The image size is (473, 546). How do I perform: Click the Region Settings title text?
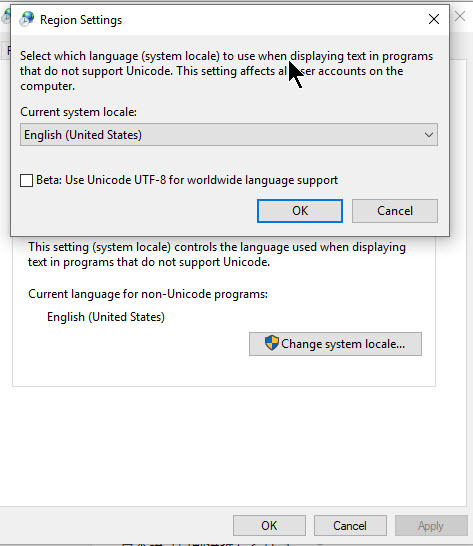click(81, 20)
